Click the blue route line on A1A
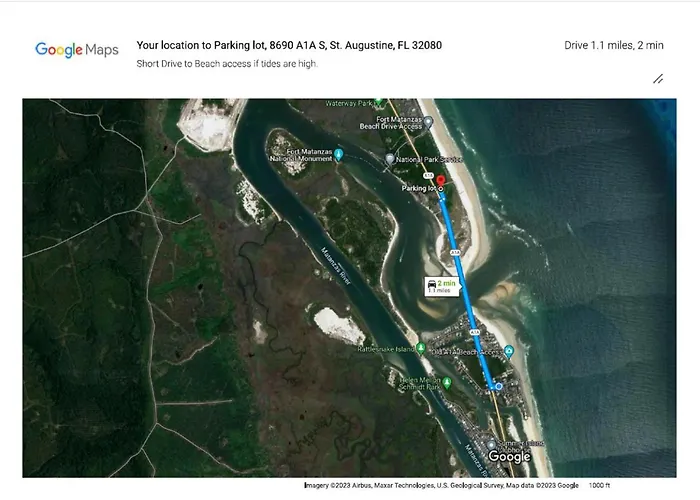This screenshot has width=700, height=500. pyautogui.click(x=464, y=286)
